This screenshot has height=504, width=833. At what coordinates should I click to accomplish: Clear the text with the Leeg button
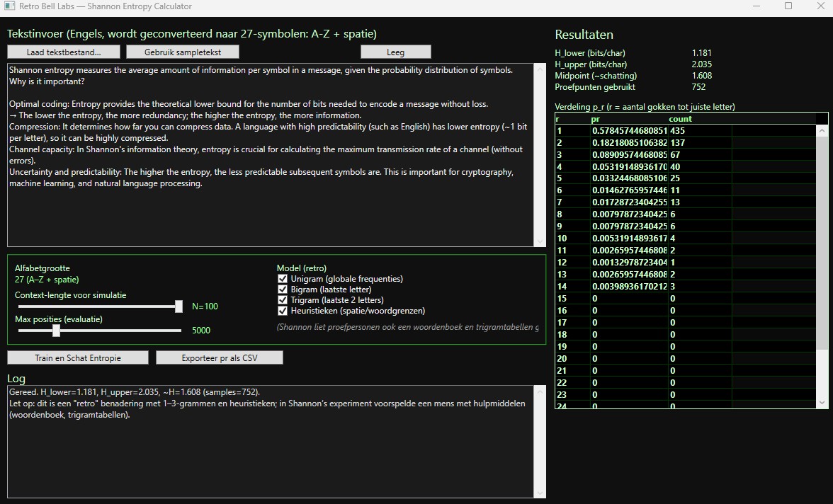(395, 52)
